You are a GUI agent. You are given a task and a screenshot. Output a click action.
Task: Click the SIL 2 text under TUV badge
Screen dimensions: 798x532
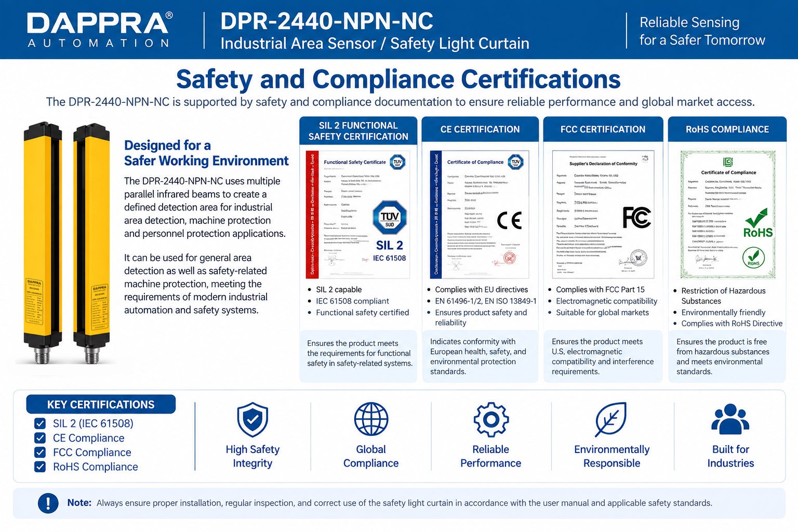pos(390,245)
